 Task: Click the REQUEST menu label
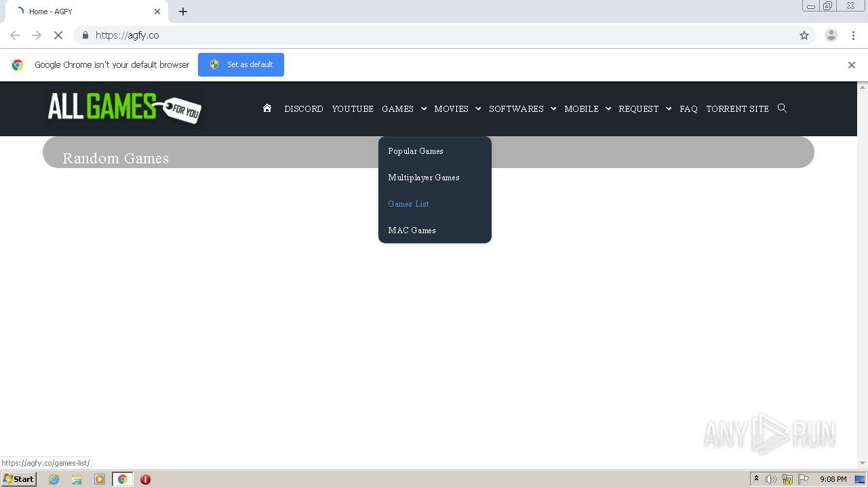(x=639, y=108)
